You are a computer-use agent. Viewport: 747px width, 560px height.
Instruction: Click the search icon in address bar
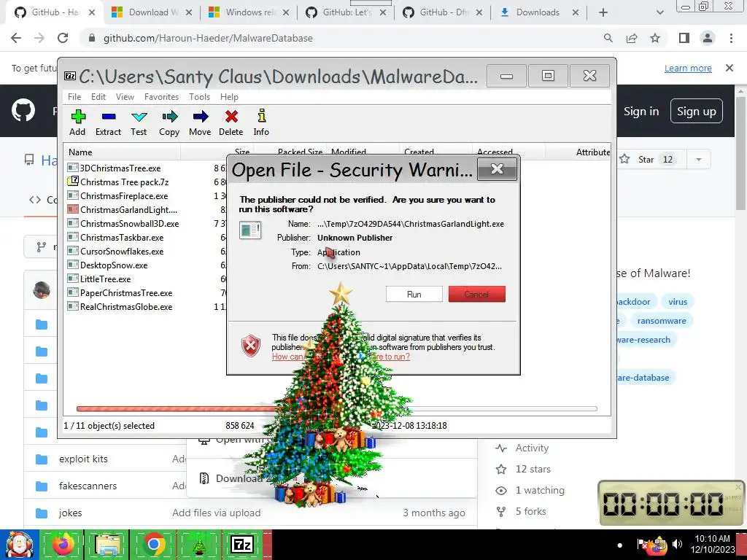(x=608, y=38)
